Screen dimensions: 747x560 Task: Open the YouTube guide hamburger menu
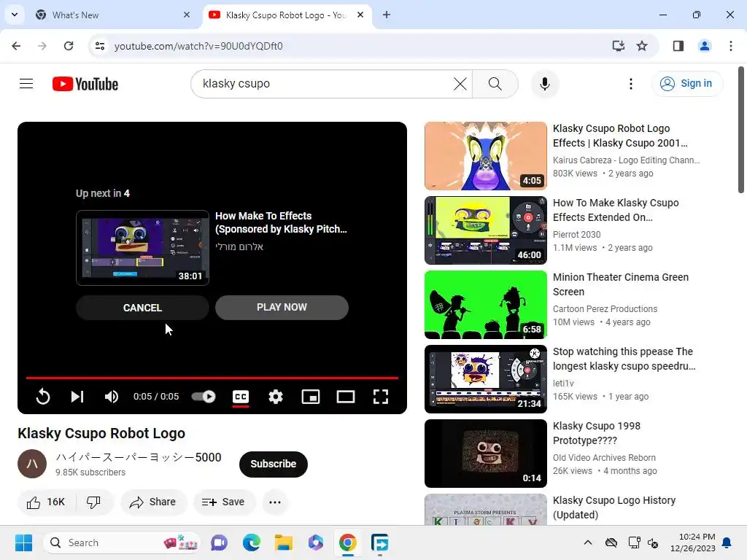[26, 84]
